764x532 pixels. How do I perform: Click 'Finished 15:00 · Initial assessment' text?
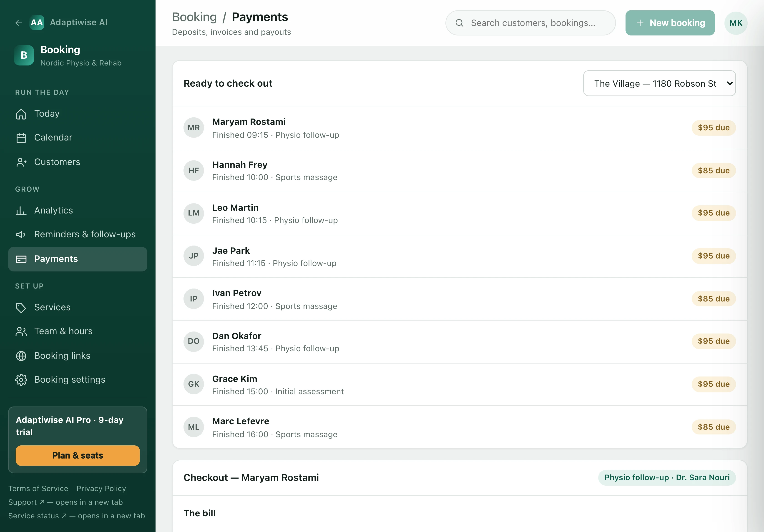point(278,391)
